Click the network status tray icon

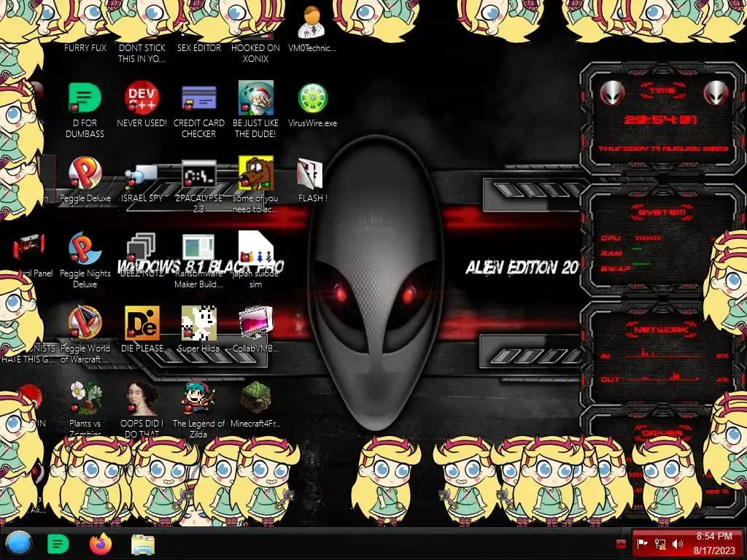click(x=660, y=543)
